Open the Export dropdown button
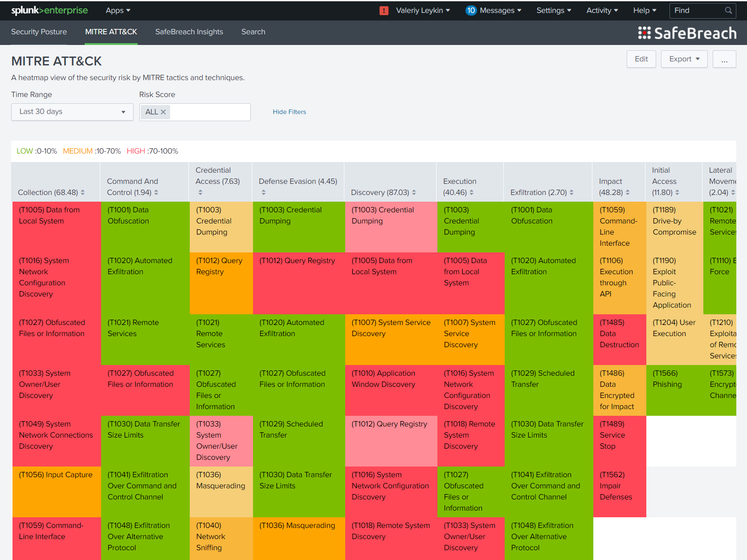The height and width of the screenshot is (560, 747). pyautogui.click(x=684, y=59)
